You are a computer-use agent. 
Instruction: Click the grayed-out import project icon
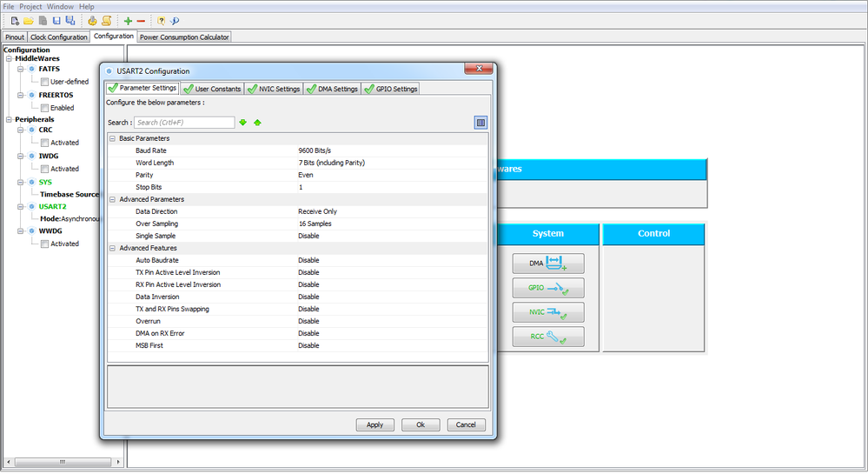click(x=43, y=21)
